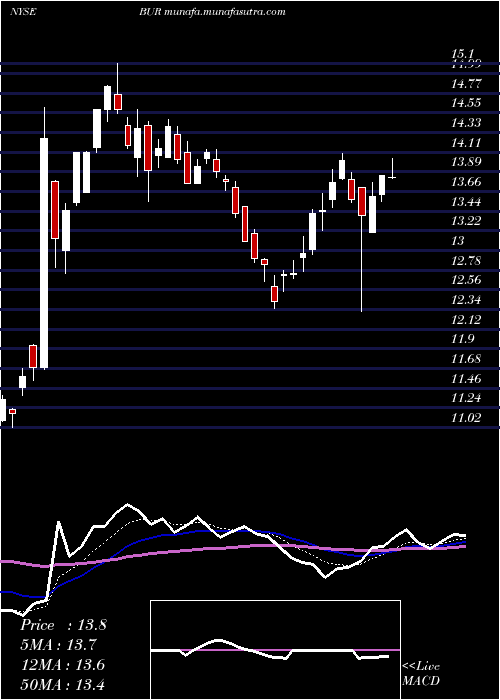Click inside the Live MACD inset chart
Image resolution: width=500 pixels, height=700 pixels.
(x=275, y=650)
